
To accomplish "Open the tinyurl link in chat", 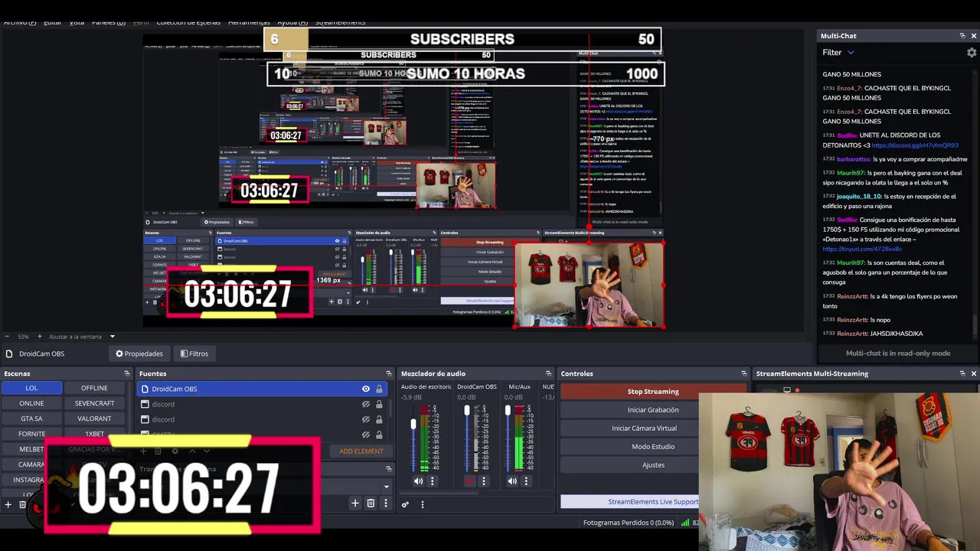I will (862, 249).
